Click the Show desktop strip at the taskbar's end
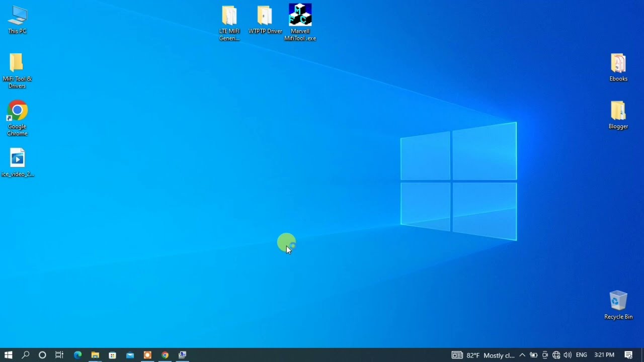This screenshot has width=644, height=362. pyautogui.click(x=642, y=355)
